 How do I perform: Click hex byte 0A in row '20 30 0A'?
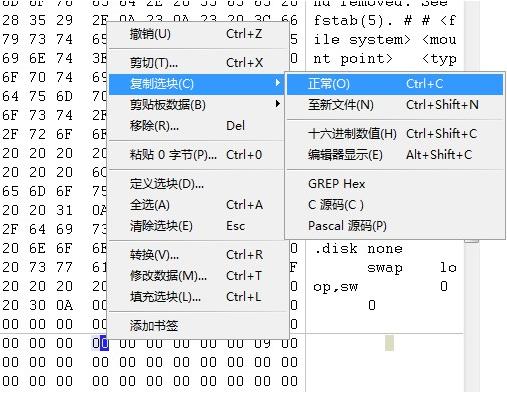[x=64, y=305]
